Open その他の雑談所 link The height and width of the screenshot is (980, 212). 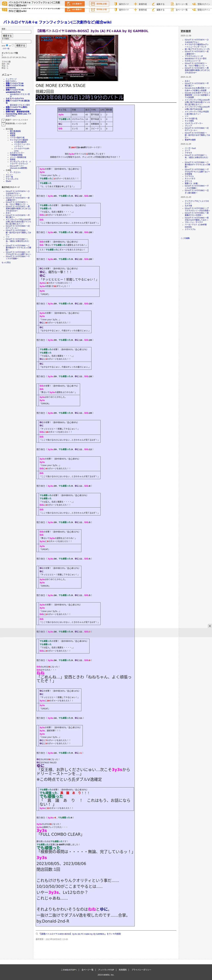tap(20, 142)
